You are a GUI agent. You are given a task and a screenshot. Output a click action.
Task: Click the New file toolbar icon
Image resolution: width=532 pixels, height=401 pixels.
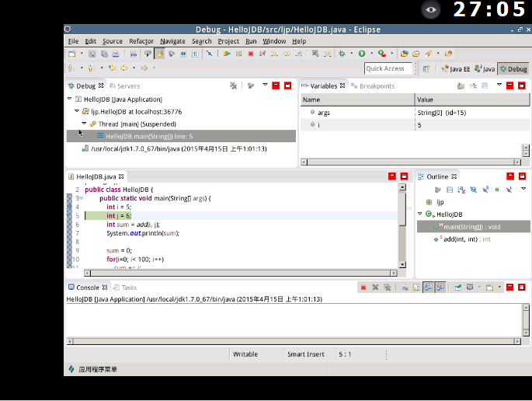[x=72, y=54]
